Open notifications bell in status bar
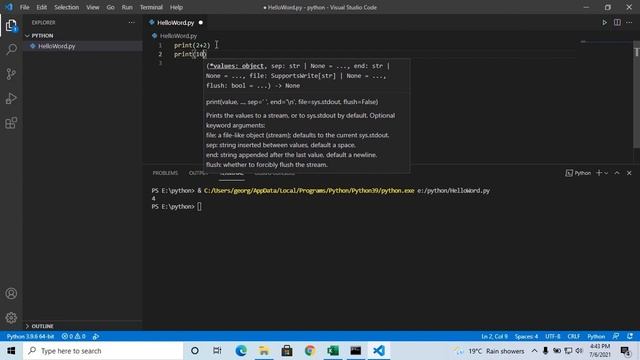This screenshot has width=640, height=360. click(x=630, y=336)
